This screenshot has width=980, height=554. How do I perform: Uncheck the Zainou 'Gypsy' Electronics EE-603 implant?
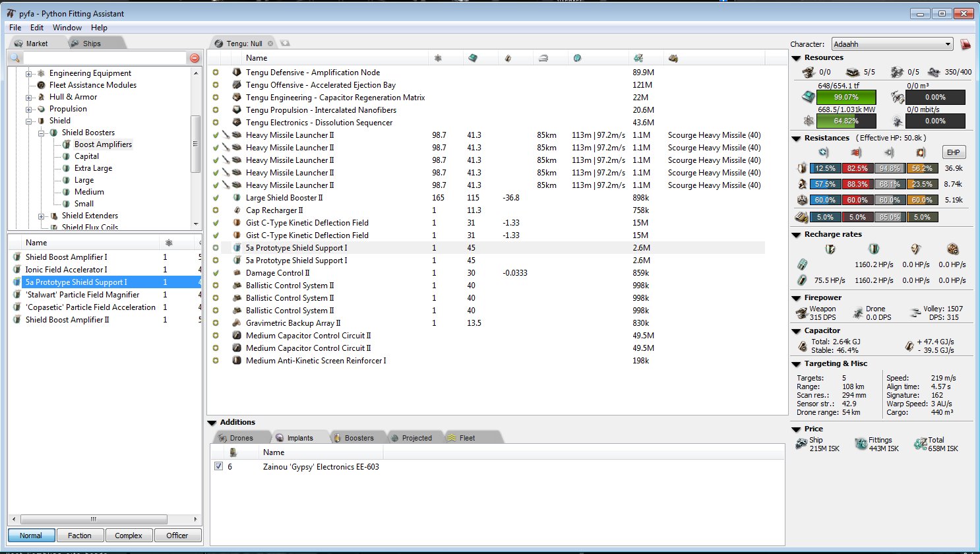pos(218,466)
